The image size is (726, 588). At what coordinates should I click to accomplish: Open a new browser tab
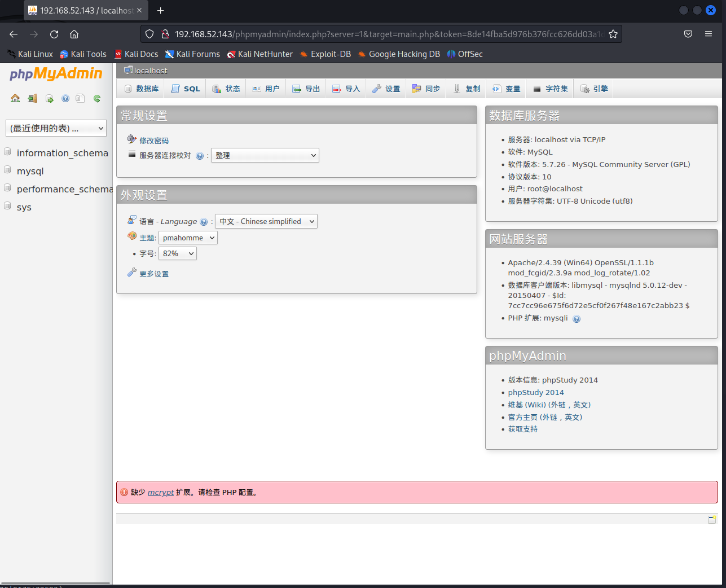[161, 10]
